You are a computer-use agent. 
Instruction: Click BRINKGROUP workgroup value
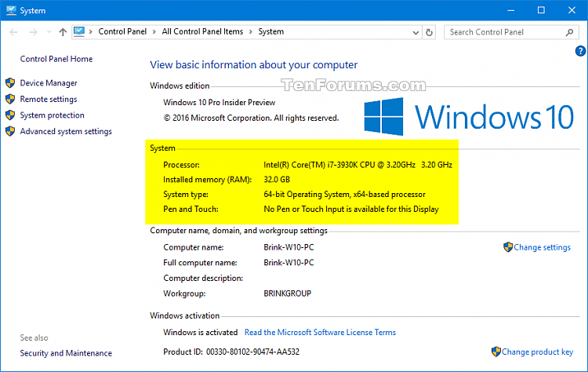click(x=287, y=294)
